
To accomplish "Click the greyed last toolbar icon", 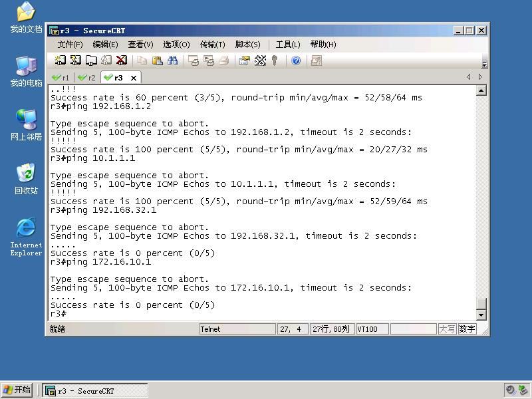I will [317, 61].
